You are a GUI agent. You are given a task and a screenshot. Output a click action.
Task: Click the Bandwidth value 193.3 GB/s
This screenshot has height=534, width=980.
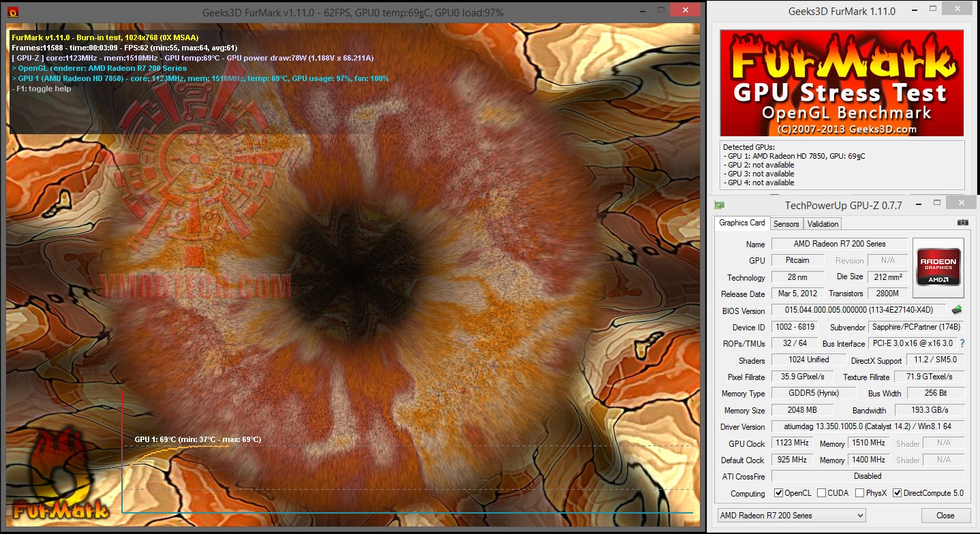click(929, 410)
